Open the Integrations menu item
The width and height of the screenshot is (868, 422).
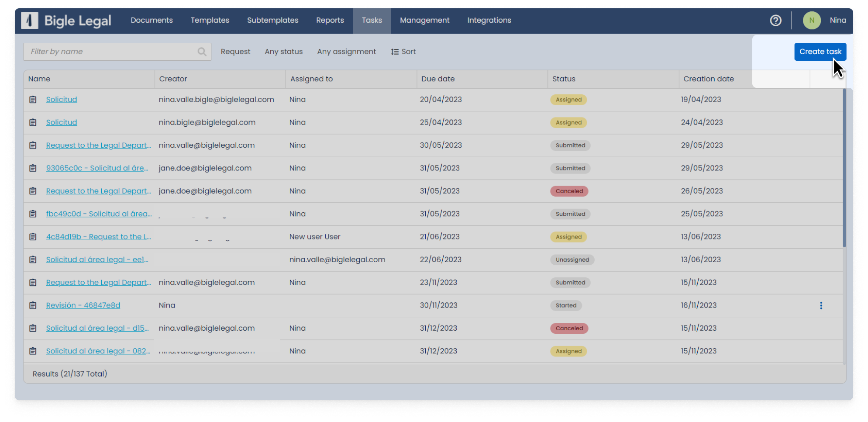(x=489, y=21)
